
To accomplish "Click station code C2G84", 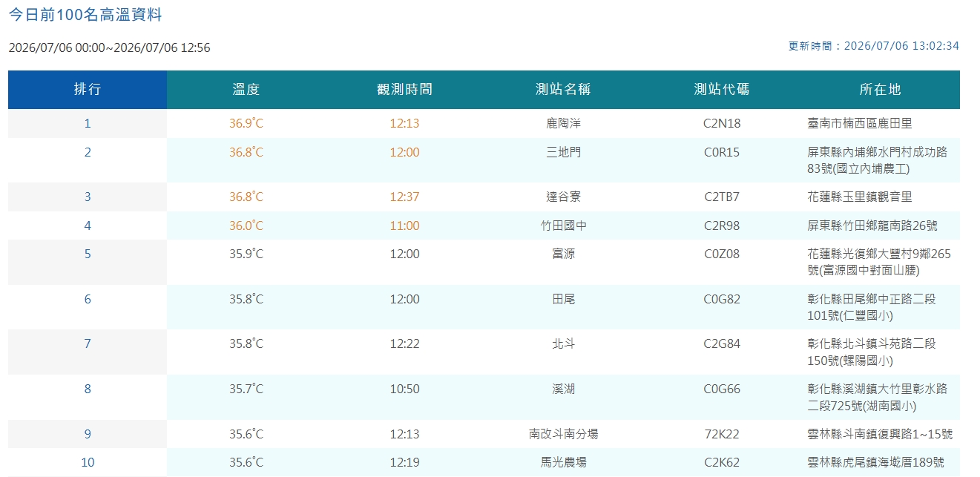I will click(x=722, y=343).
